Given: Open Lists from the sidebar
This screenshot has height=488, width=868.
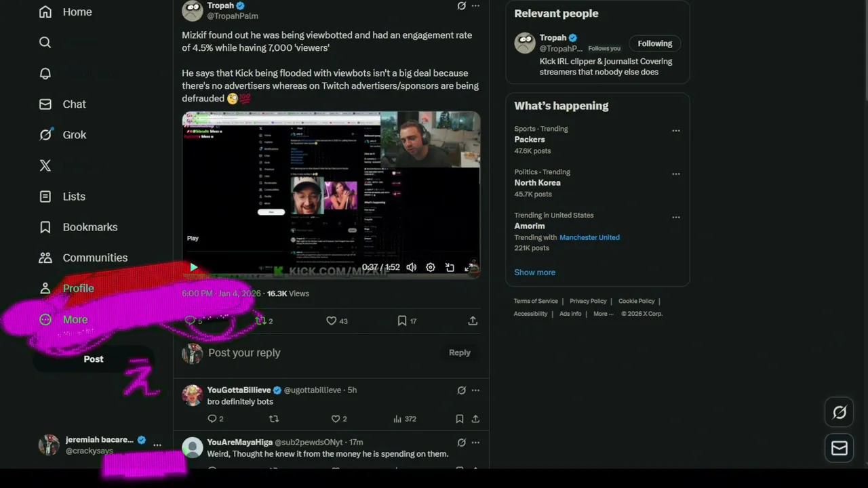Looking at the screenshot, I should click(62, 197).
